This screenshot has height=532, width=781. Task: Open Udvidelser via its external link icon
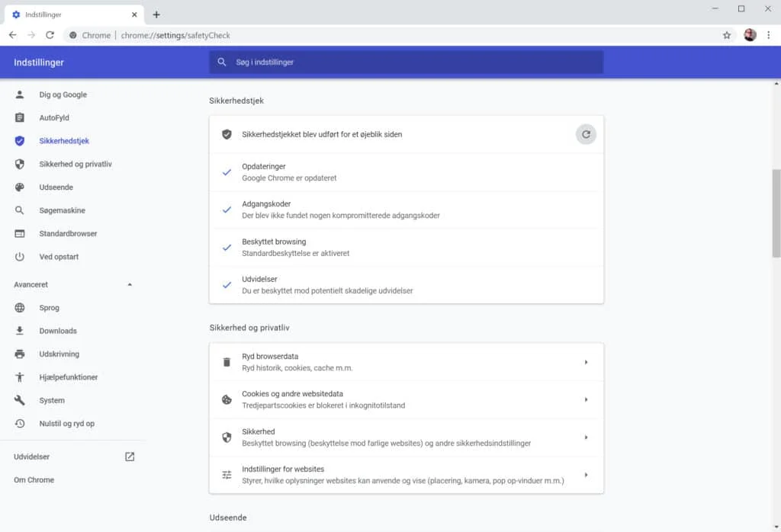130,457
